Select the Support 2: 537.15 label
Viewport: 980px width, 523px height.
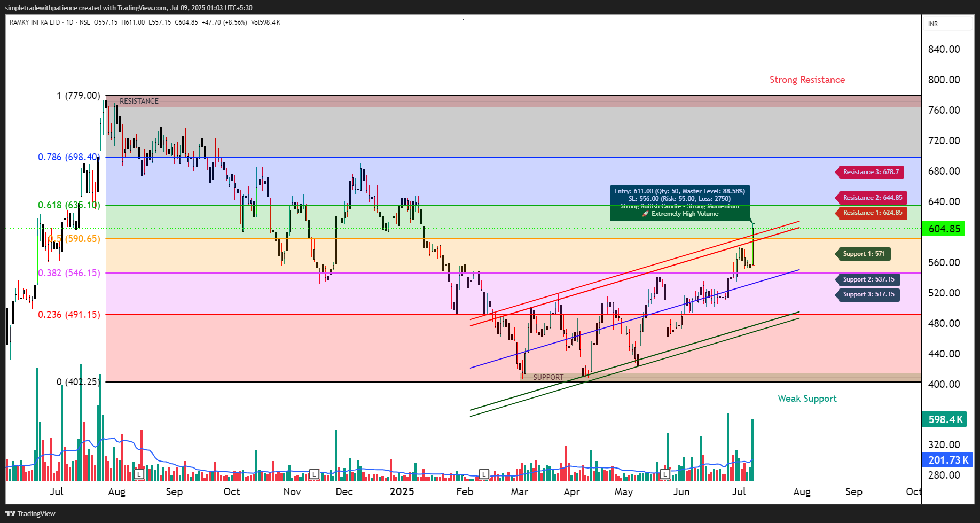[x=868, y=279]
